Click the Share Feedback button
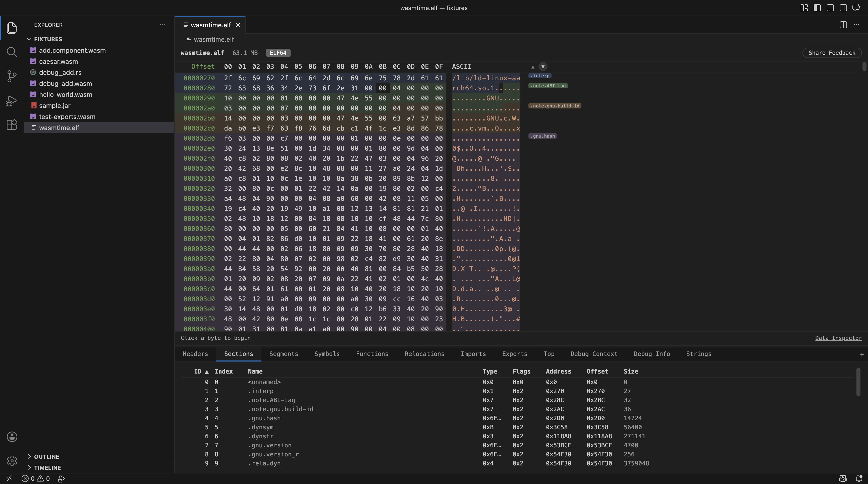This screenshot has height=484, width=868. pos(832,53)
